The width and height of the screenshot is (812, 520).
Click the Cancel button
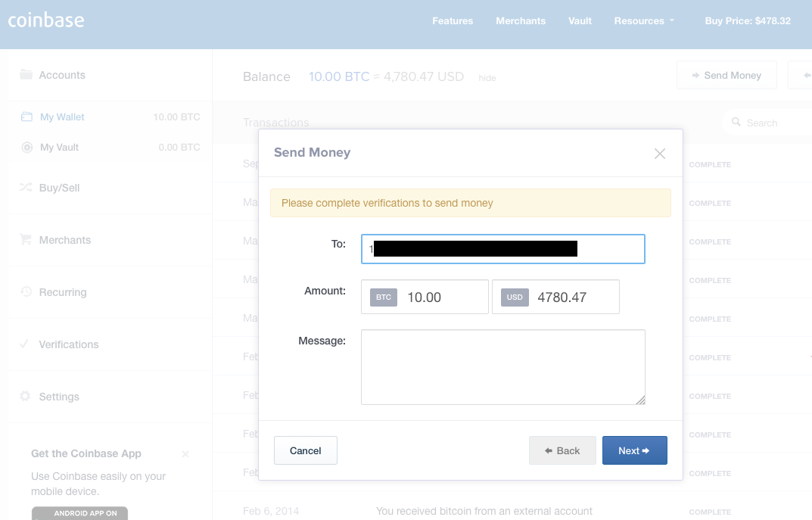click(306, 450)
